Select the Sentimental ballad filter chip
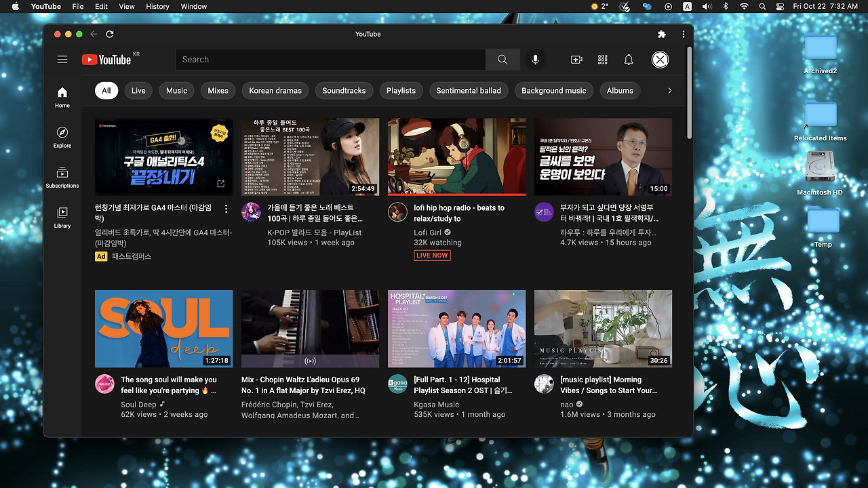Screen dimensions: 868x488 click(x=469, y=91)
